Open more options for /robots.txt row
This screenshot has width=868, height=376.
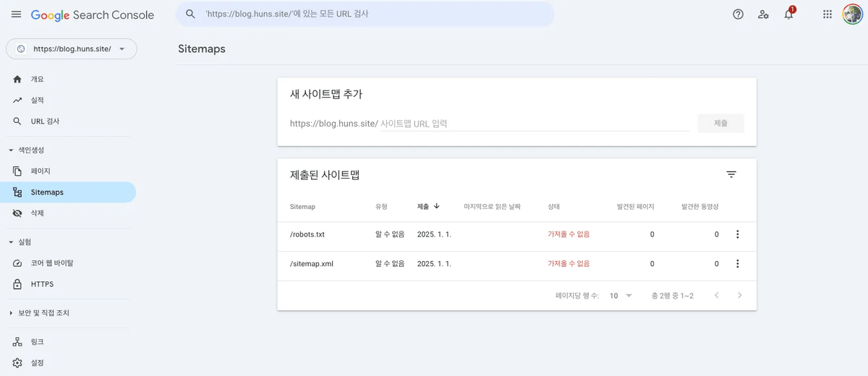tap(738, 234)
